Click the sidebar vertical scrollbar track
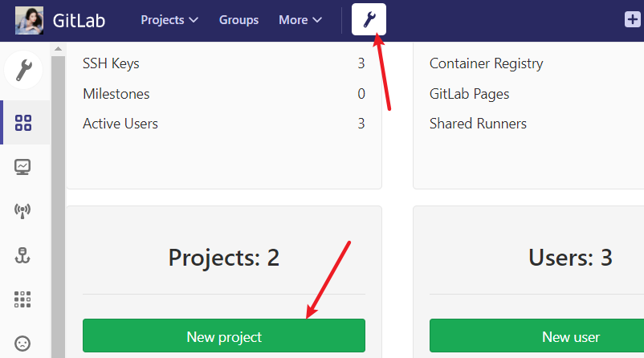 [x=59, y=206]
